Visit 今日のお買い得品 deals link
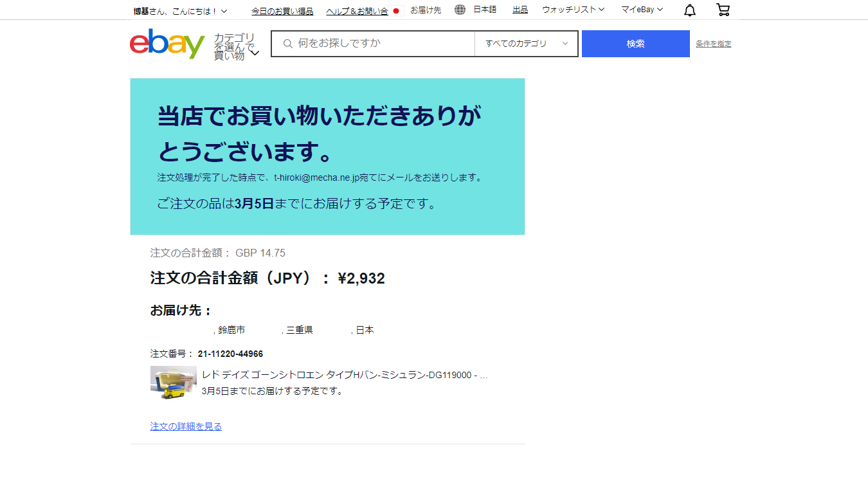The width and height of the screenshot is (868, 481). pos(282,11)
